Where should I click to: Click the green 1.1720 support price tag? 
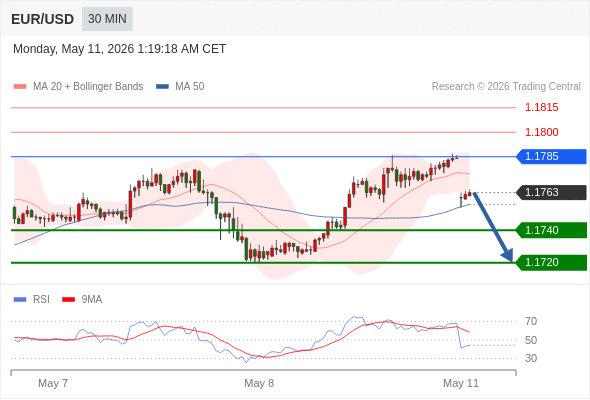tap(551, 263)
